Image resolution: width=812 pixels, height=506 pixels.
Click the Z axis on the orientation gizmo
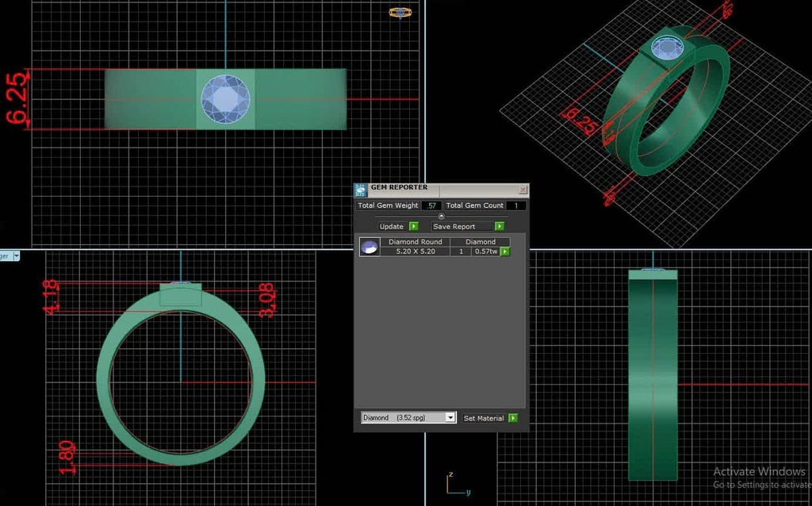click(x=450, y=476)
